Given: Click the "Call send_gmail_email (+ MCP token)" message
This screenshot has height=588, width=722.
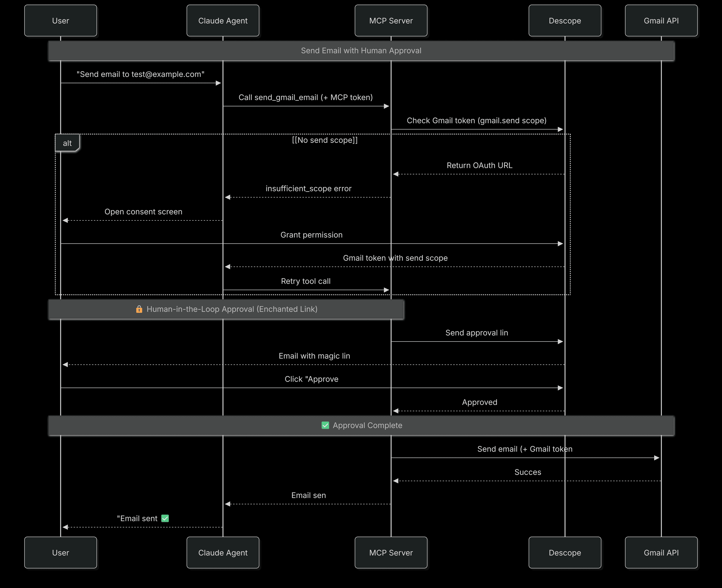Looking at the screenshot, I should (306, 98).
